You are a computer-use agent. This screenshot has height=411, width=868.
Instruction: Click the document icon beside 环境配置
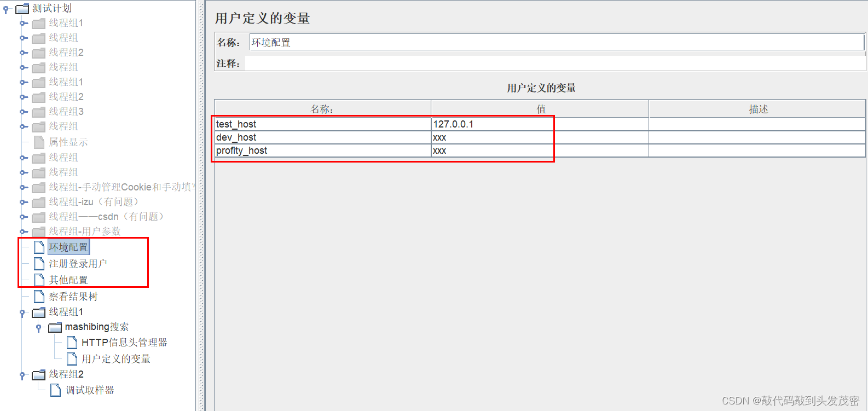(39, 247)
